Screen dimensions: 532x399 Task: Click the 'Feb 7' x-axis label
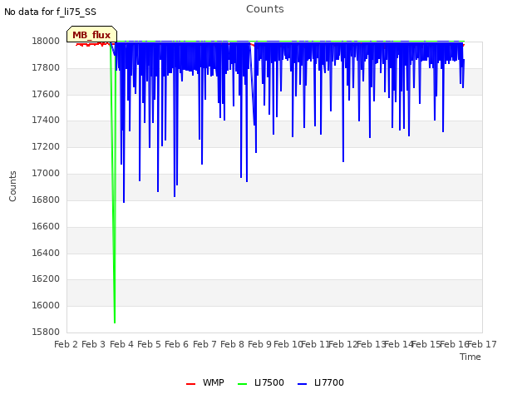(x=204, y=344)
